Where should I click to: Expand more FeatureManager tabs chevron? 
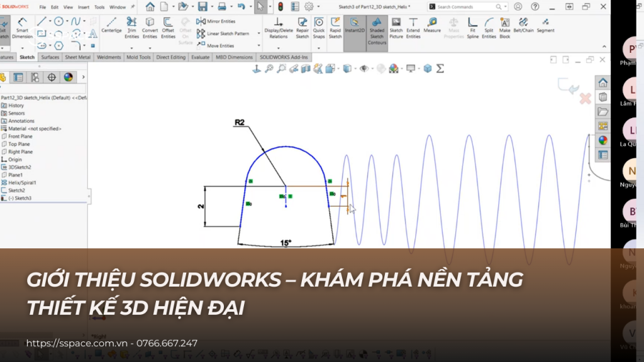[84, 77]
